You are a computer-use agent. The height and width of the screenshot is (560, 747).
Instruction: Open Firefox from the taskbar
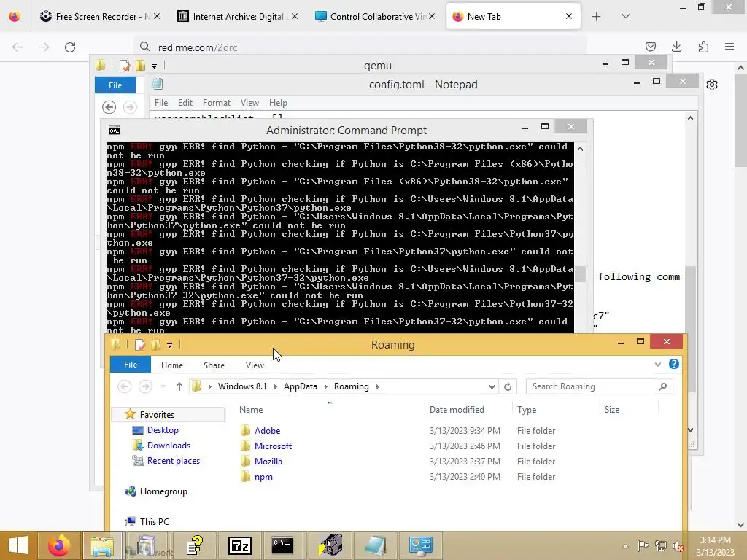click(x=60, y=545)
